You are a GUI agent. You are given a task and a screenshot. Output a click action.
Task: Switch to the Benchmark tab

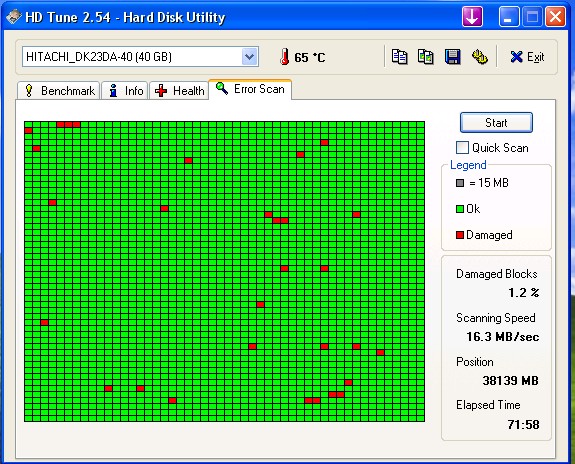pos(59,91)
